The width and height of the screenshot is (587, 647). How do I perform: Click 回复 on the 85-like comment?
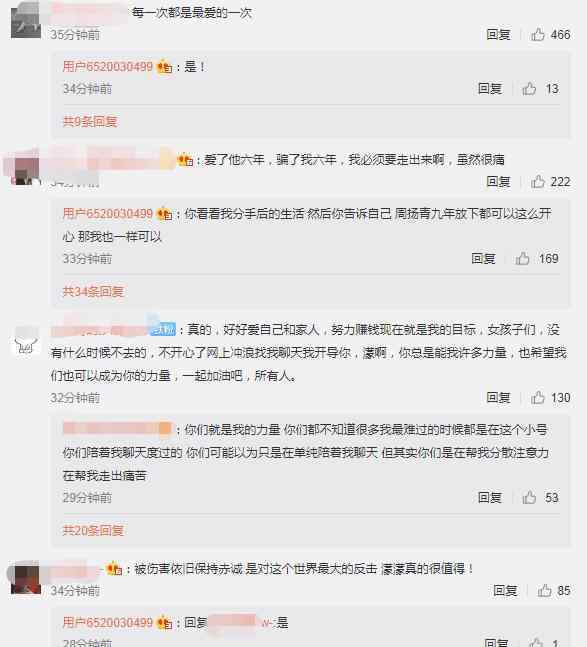(x=505, y=590)
